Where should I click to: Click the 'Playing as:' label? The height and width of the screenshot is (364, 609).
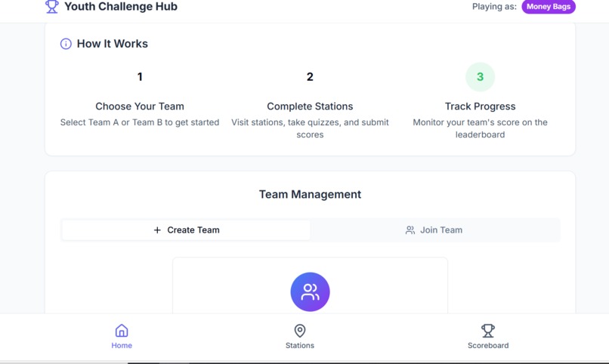494,7
